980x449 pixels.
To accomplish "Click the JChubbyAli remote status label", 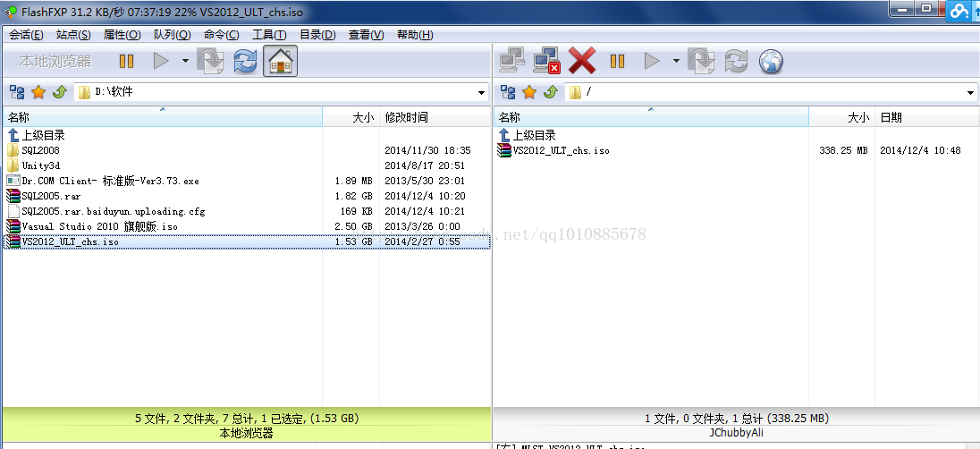I will point(737,433).
